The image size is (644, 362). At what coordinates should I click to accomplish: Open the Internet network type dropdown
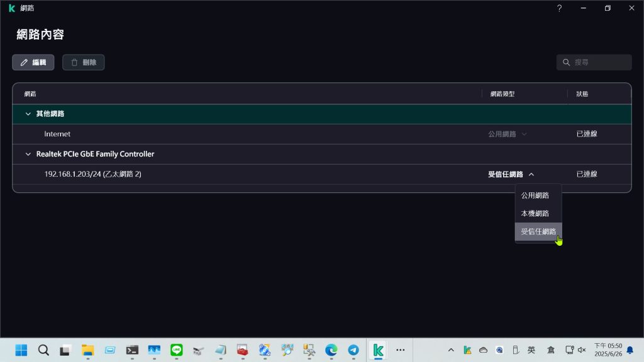coord(507,134)
